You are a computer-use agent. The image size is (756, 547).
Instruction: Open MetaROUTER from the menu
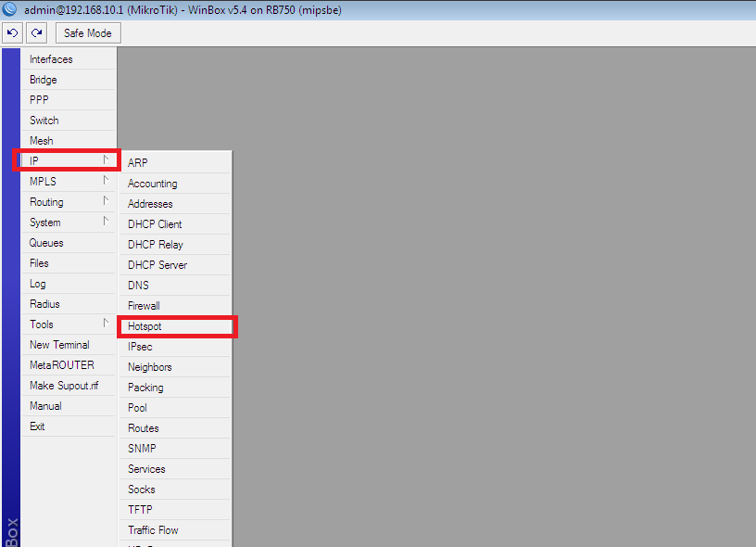69,365
